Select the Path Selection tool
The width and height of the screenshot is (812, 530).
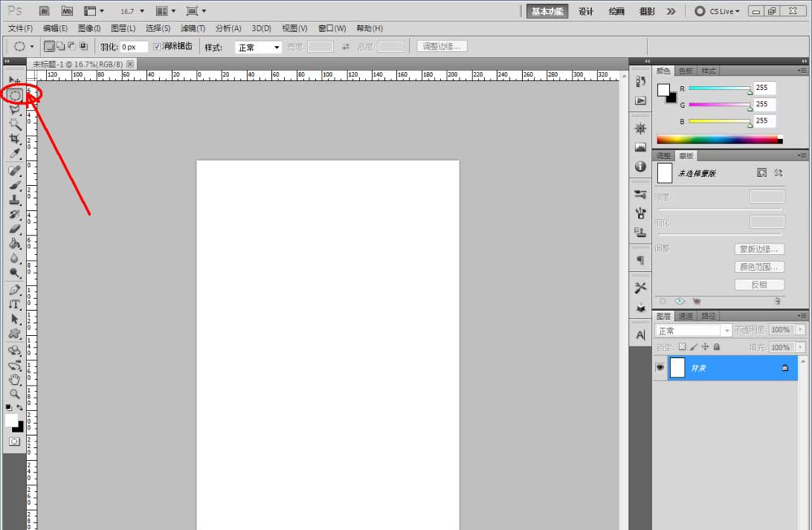click(15, 319)
